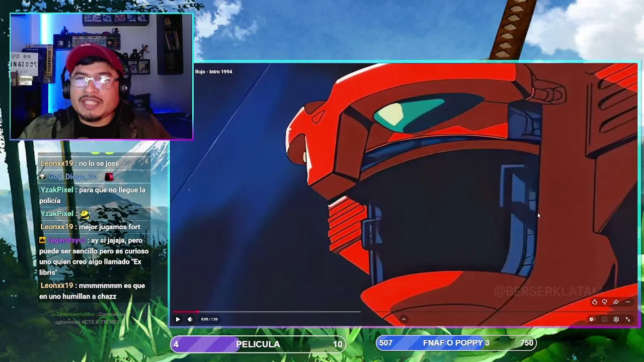Click the 0:05 / 1:38 time display
The width and height of the screenshot is (644, 362).
tap(209, 319)
